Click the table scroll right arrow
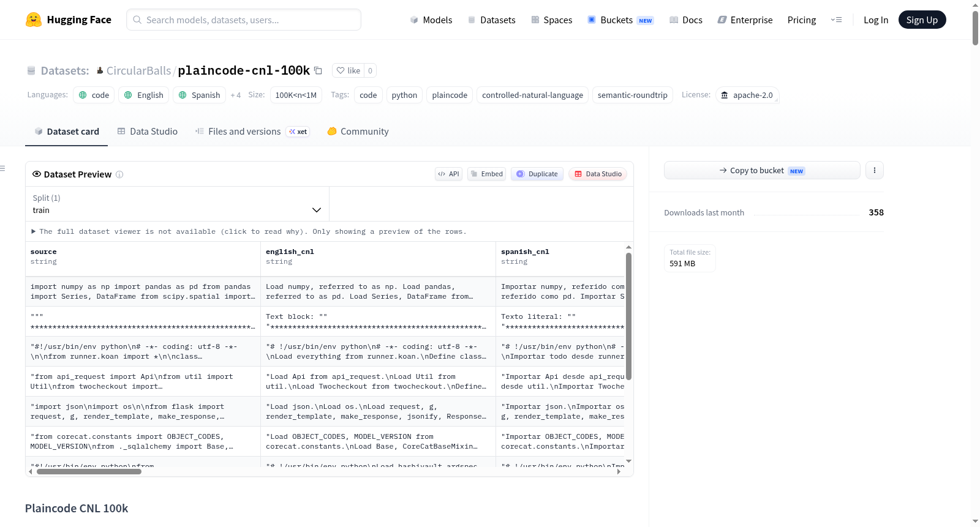The height and width of the screenshot is (527, 980). [619, 472]
